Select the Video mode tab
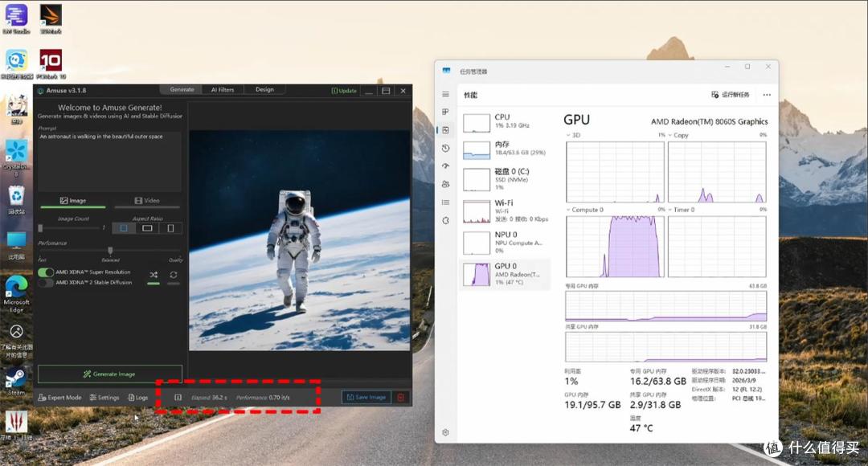The image size is (868, 466). click(x=147, y=201)
